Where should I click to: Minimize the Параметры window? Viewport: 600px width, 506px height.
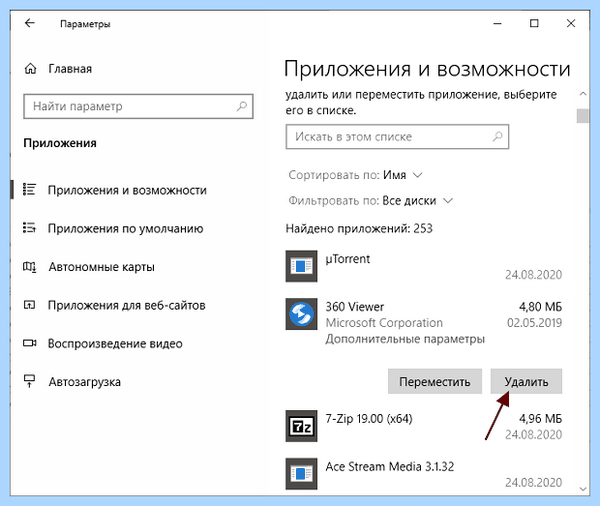pyautogui.click(x=497, y=24)
